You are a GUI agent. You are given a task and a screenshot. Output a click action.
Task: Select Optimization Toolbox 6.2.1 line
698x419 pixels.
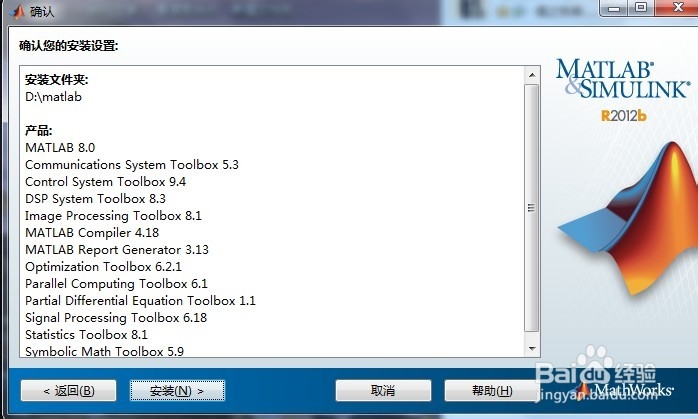click(103, 267)
